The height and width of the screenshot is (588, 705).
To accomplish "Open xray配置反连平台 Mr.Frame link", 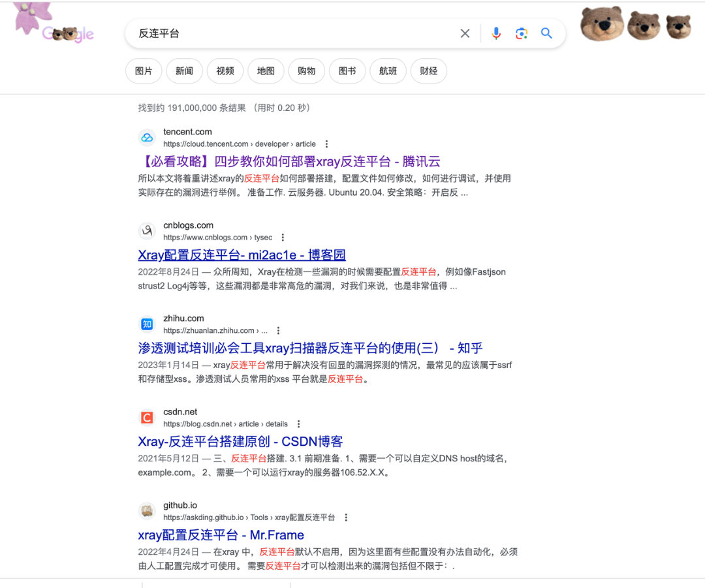I will pos(221,535).
